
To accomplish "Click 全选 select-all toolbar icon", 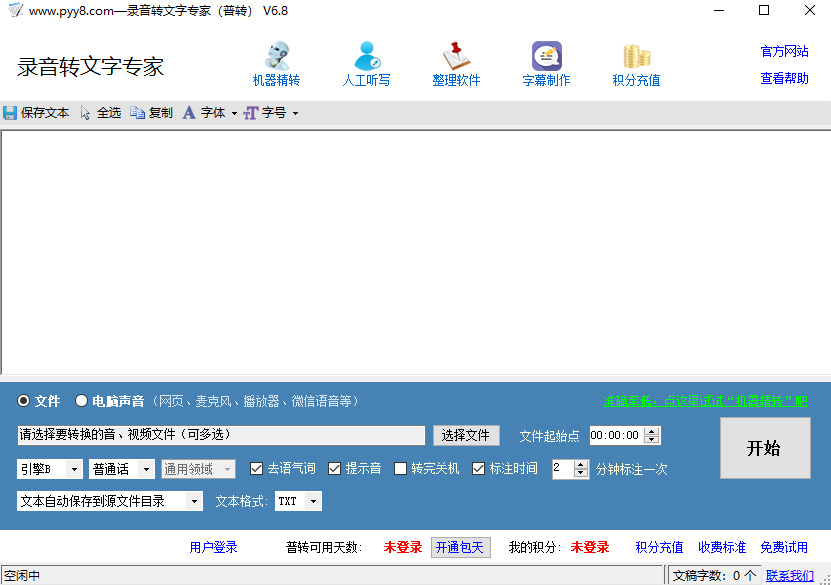I will pyautogui.click(x=86, y=113).
